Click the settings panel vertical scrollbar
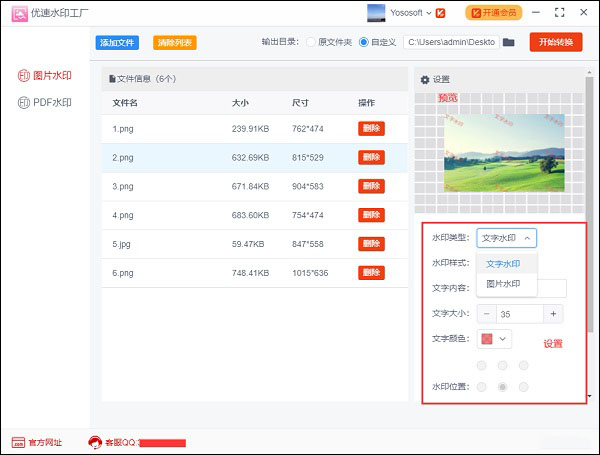The image size is (600, 455). tap(589, 204)
